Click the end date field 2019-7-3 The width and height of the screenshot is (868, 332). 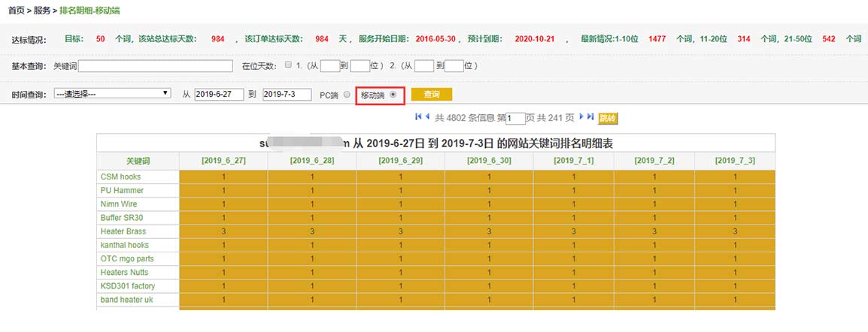(x=287, y=95)
